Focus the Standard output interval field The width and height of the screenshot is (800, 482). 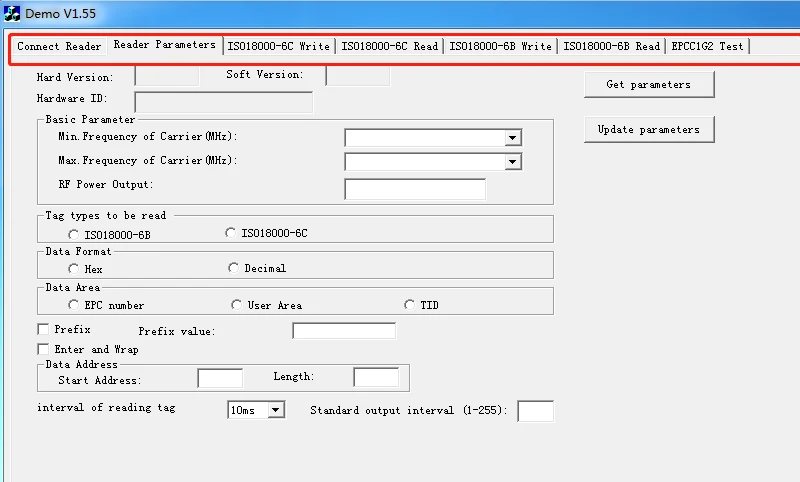pyautogui.click(x=535, y=411)
